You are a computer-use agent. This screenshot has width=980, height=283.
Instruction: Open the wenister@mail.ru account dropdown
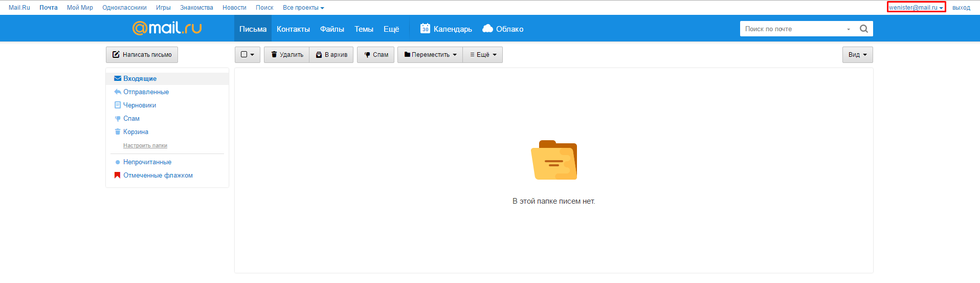(916, 7)
